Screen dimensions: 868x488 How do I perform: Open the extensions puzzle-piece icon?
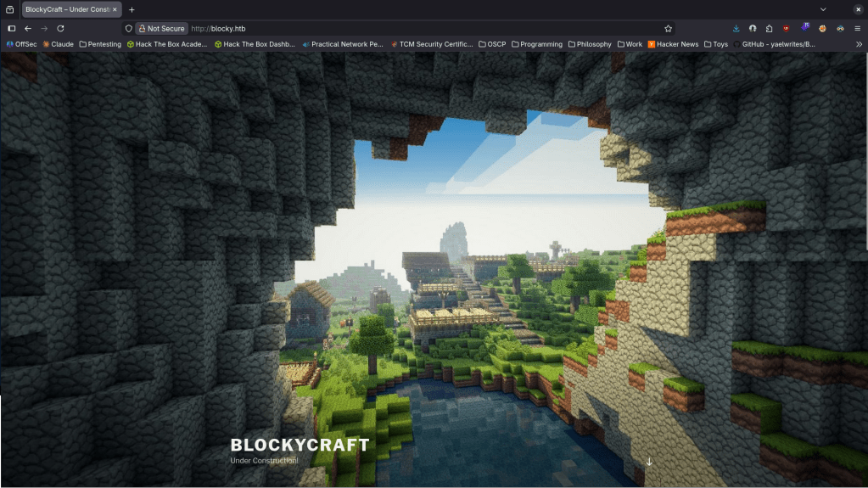(769, 28)
